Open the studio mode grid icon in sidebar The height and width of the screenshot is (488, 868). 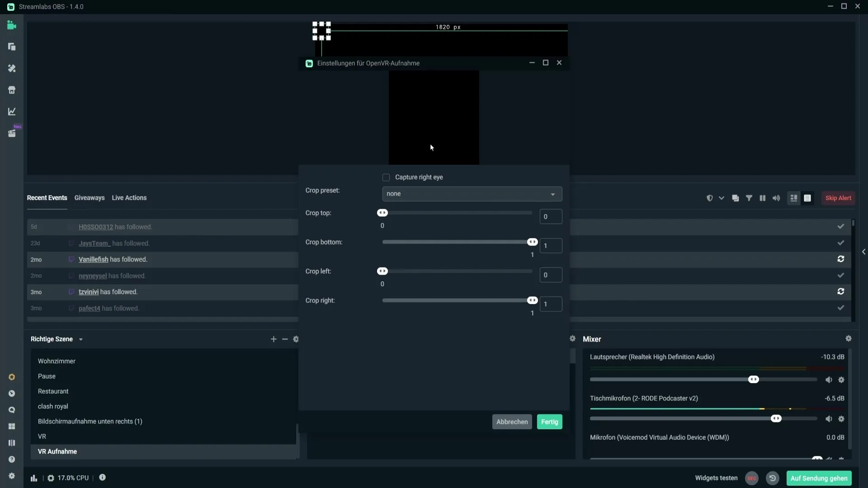click(12, 426)
